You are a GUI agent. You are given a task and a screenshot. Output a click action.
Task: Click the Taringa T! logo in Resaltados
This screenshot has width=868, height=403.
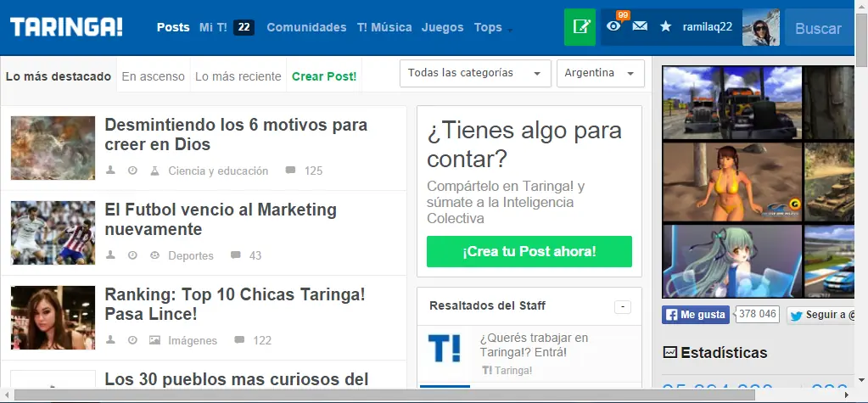[x=444, y=349]
